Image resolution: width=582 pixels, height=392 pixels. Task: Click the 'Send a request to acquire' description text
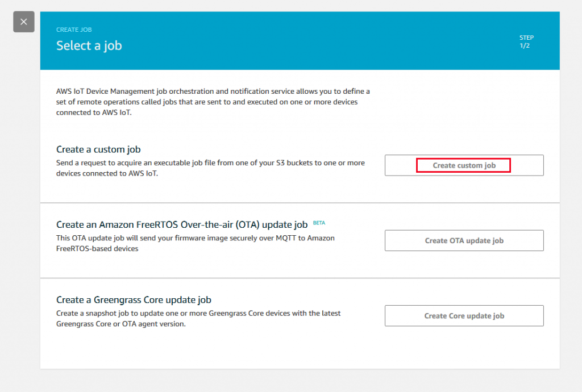(210, 168)
